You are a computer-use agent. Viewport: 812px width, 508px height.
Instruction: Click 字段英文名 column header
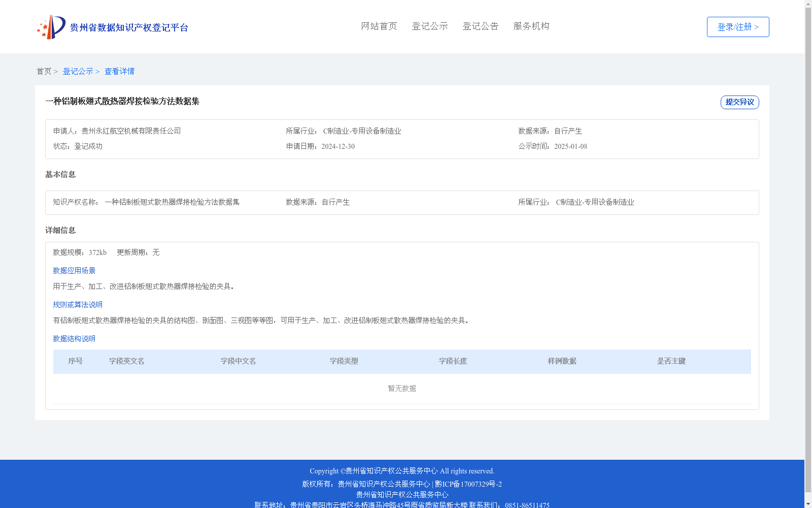pyautogui.click(x=127, y=361)
